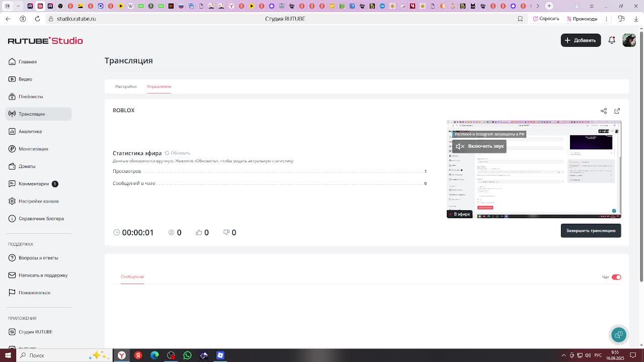Click the like count thumbs-up icon
This screenshot has width=644, height=362.
(199, 232)
